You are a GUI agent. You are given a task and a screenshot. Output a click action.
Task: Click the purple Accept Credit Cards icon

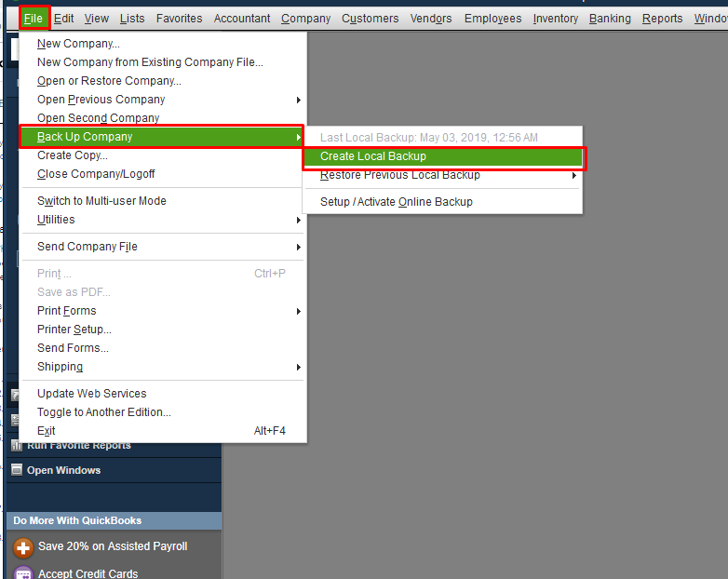22,573
